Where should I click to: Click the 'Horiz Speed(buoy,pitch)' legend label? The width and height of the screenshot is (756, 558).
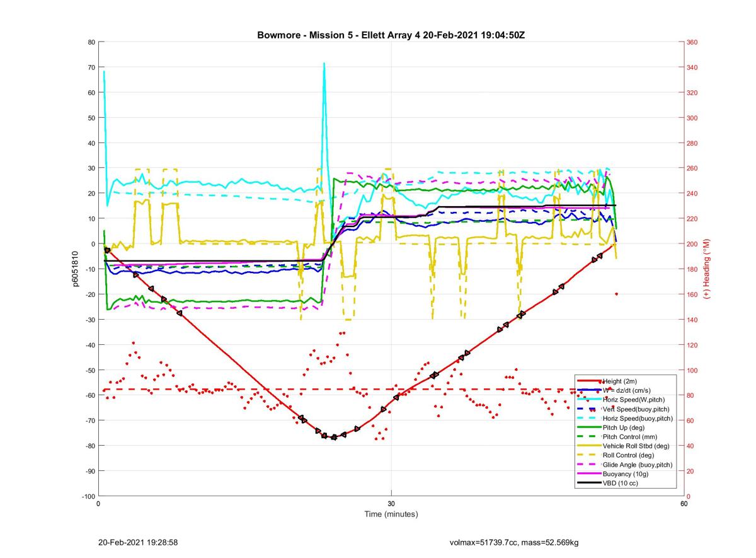[x=638, y=419]
